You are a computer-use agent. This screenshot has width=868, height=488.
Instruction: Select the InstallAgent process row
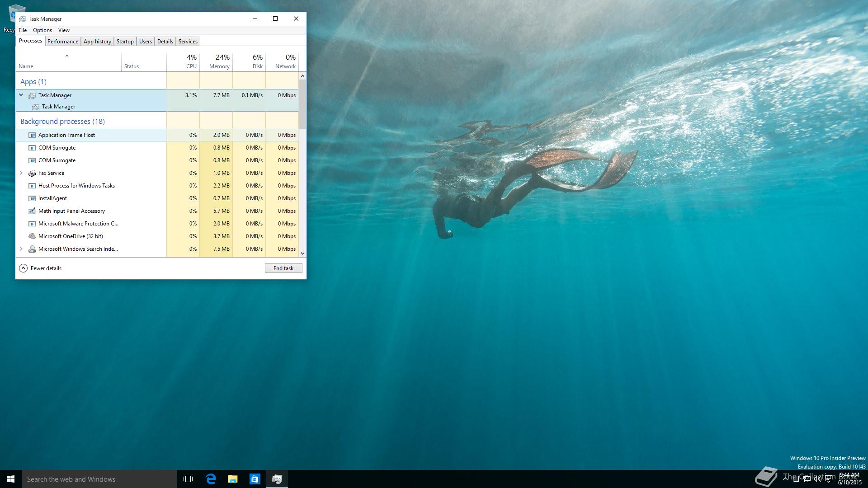click(x=157, y=198)
